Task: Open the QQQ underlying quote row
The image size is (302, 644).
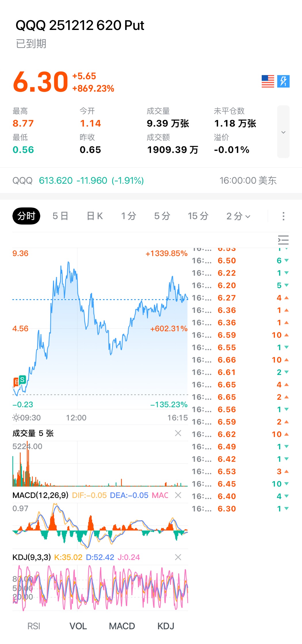Action: [x=144, y=181]
